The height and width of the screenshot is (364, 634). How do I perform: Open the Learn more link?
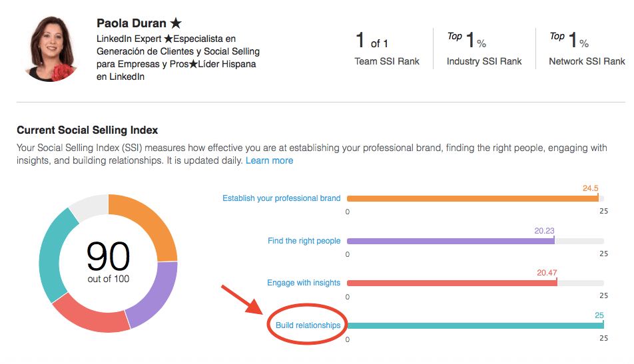coord(269,160)
